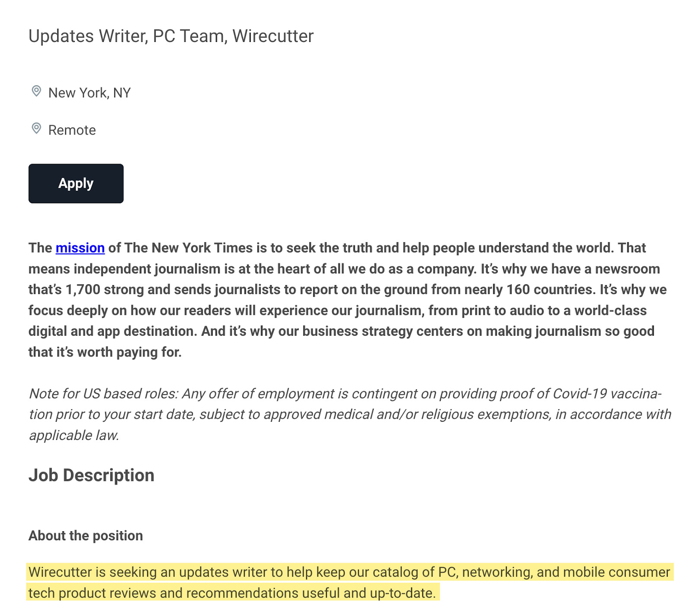Viewport: 692px width, 616px height.
Task: Click the About the position subheading
Action: click(85, 535)
